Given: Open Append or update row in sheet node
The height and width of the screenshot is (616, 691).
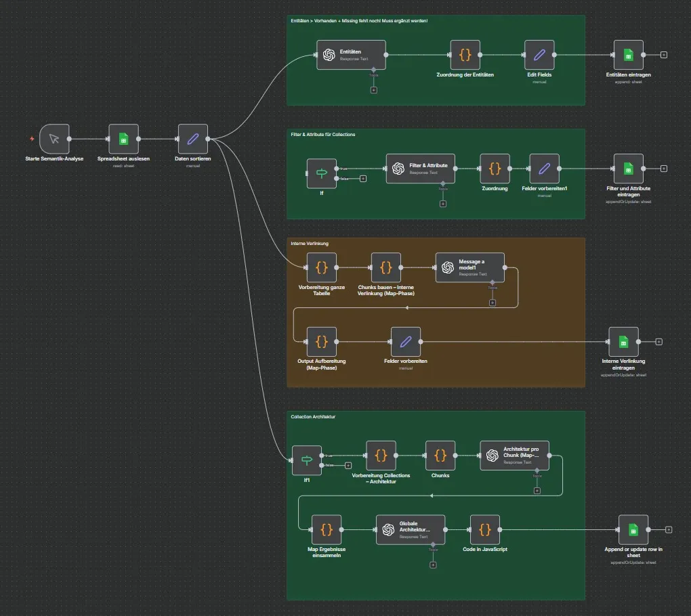Looking at the screenshot, I should point(633,530).
